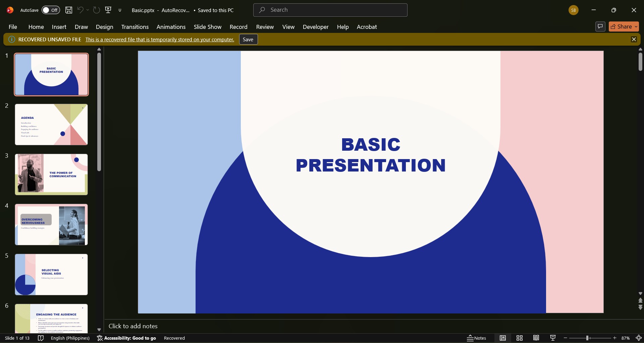Select slide 3 Power of Communication thumbnail
Viewport: 644px width, 343px height.
51,175
